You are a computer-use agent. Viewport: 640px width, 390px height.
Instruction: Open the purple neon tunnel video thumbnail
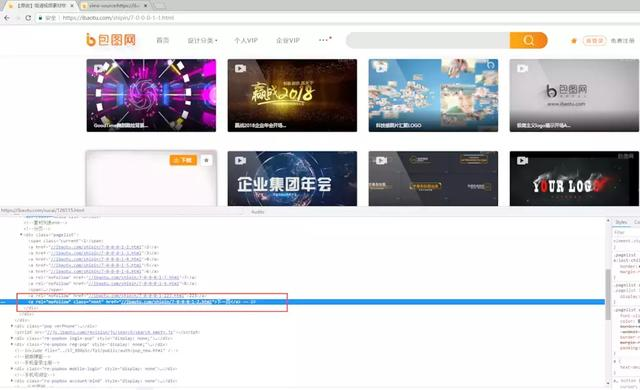(151, 95)
